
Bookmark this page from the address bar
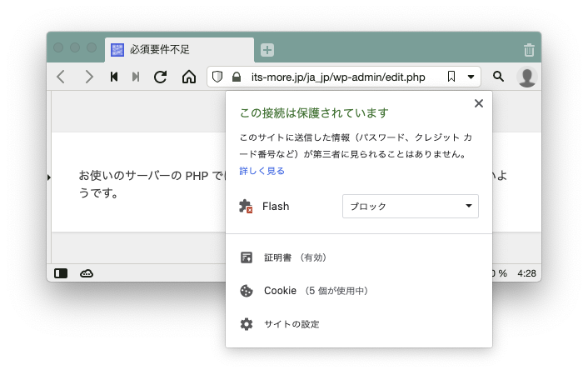point(451,77)
